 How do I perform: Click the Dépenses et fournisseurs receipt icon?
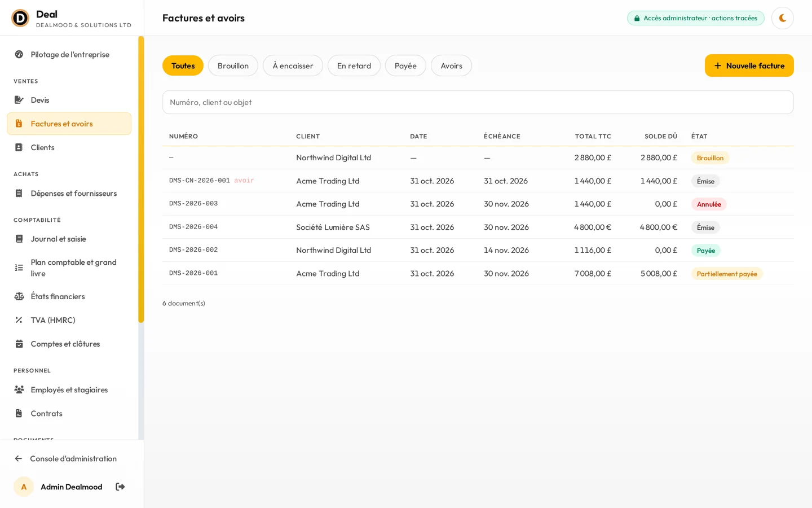point(19,193)
